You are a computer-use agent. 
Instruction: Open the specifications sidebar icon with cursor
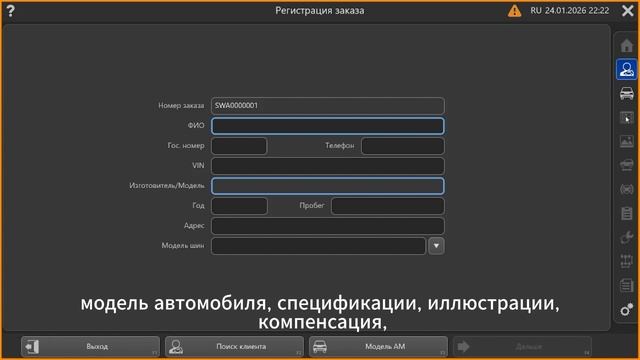tap(627, 118)
